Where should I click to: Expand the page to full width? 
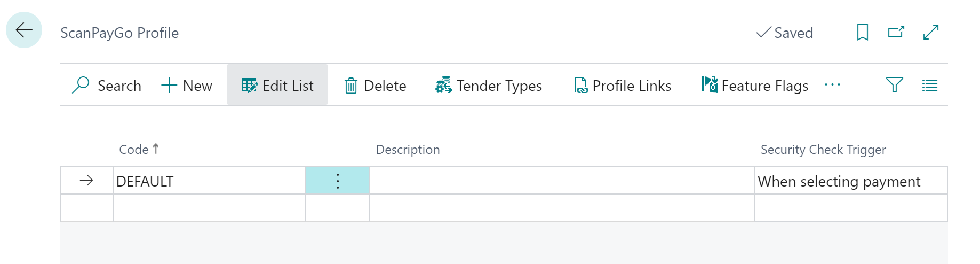point(931,33)
